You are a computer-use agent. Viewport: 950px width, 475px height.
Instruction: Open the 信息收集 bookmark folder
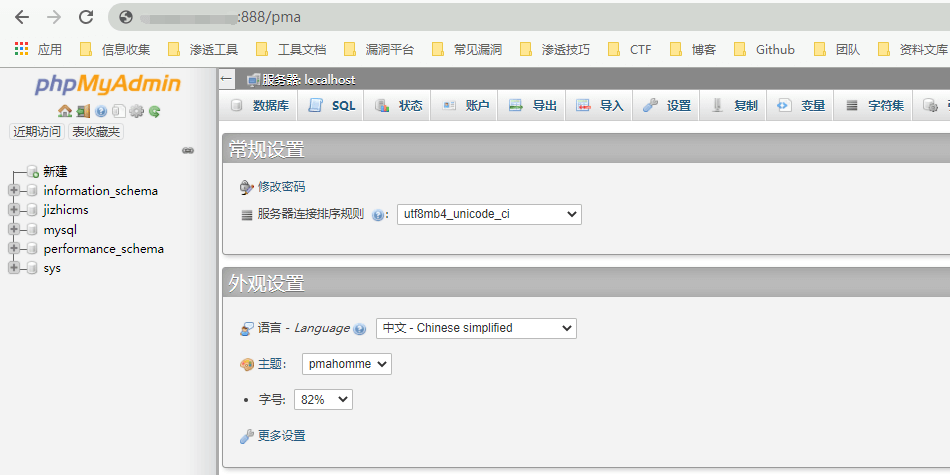point(115,50)
